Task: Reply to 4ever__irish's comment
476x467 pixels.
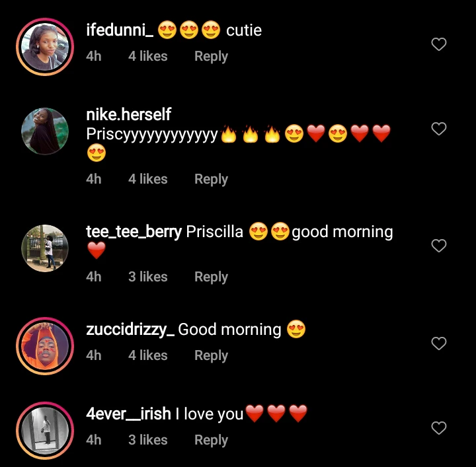Action: coord(211,441)
